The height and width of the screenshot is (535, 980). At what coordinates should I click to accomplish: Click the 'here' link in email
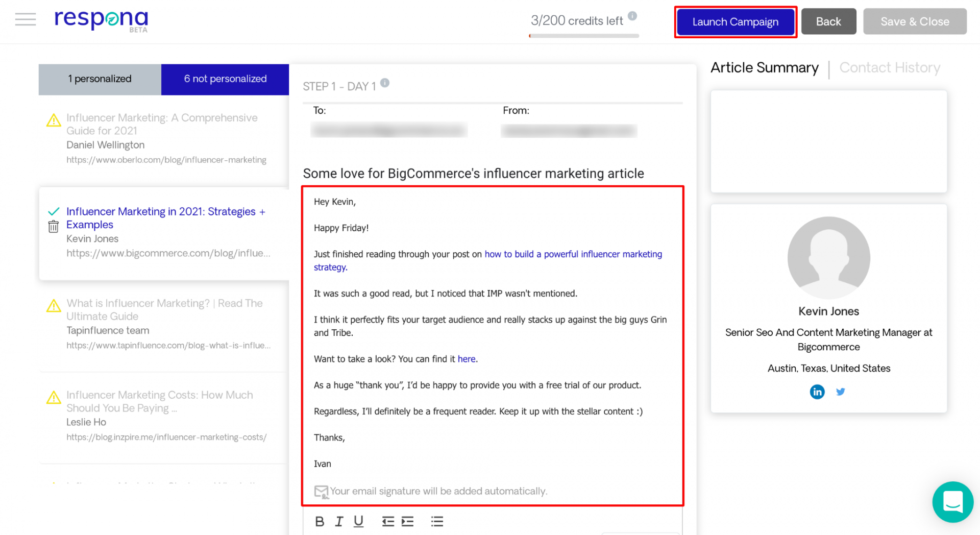tap(467, 359)
